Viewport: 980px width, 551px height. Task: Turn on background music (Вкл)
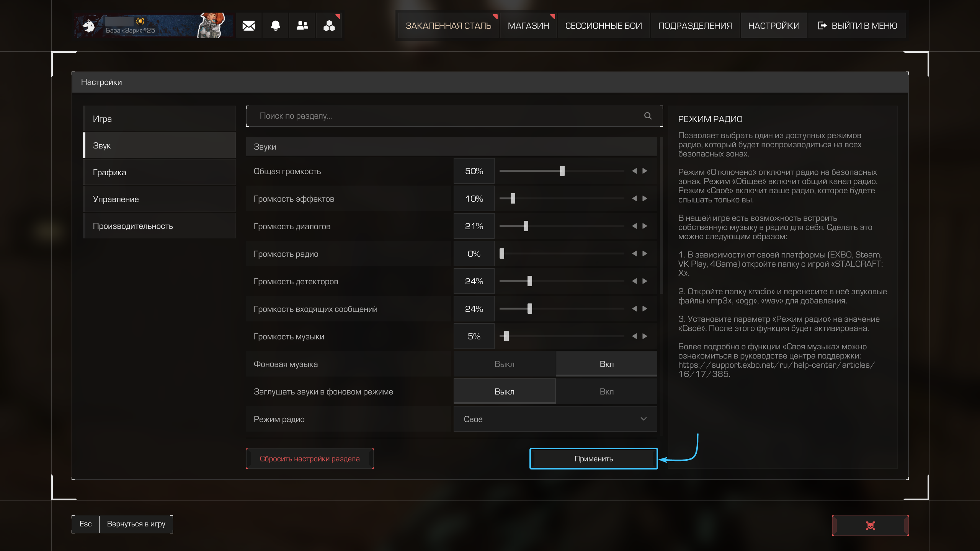(606, 364)
